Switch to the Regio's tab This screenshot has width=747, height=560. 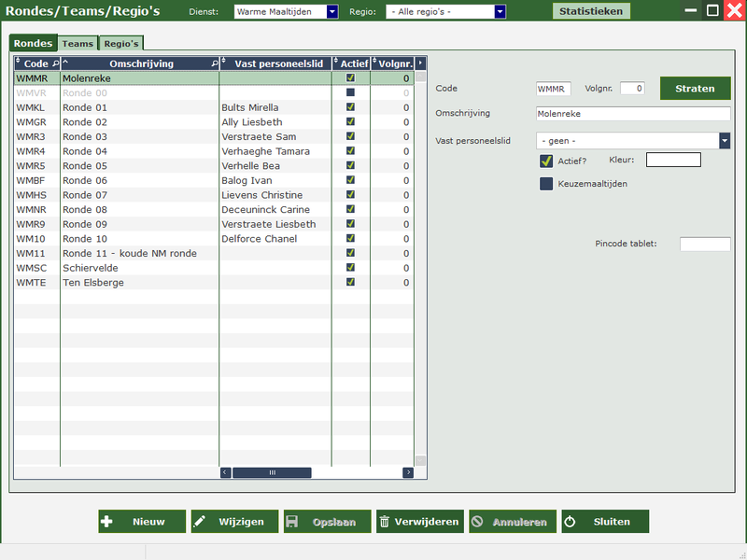click(x=120, y=43)
